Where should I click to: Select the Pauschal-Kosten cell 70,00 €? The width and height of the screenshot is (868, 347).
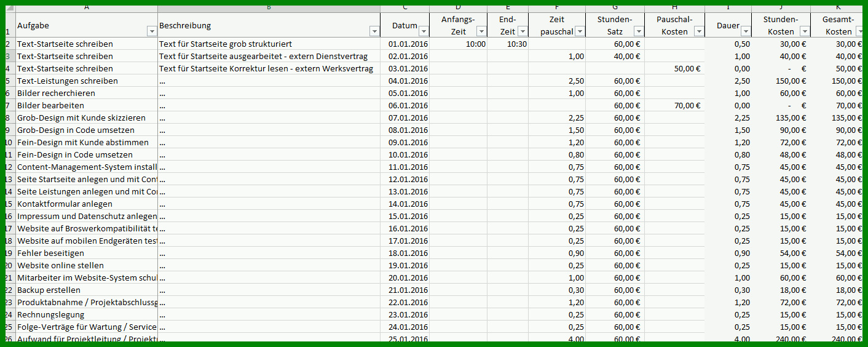point(674,105)
